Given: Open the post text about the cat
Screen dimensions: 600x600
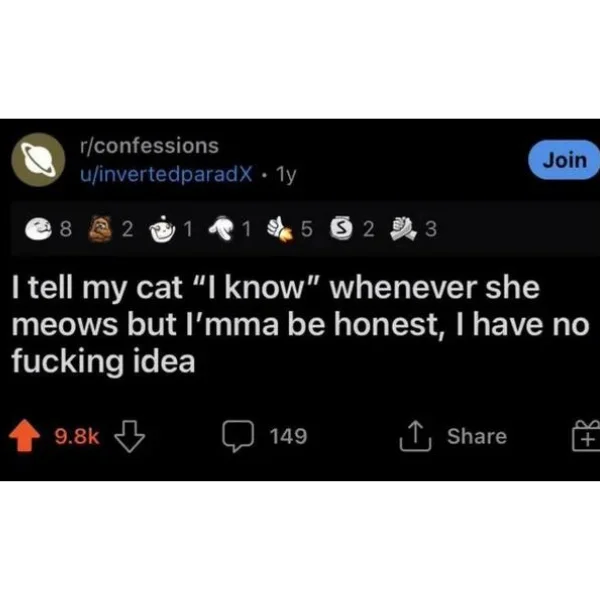Looking at the screenshot, I should (300, 324).
